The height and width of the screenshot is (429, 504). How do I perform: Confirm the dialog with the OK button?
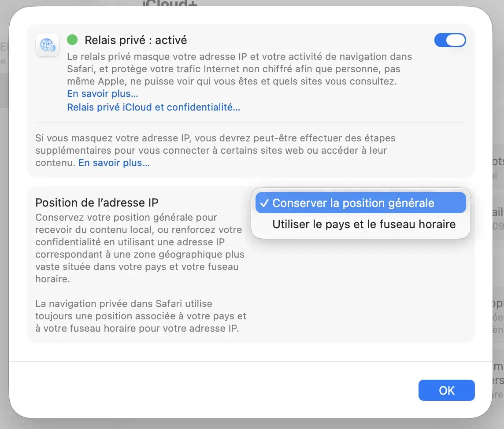click(x=446, y=390)
